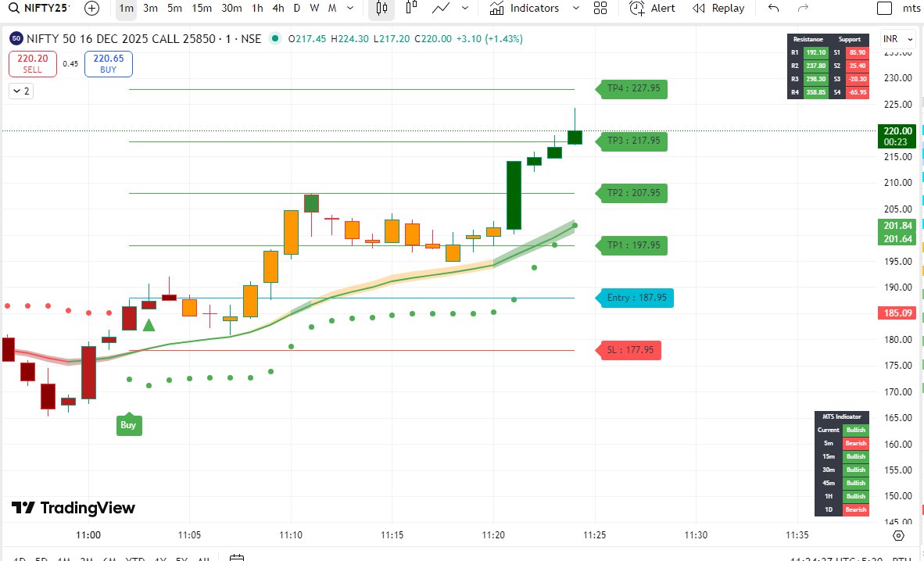Switch to the 1h timeframe
Screen dimensions: 924x561
(x=257, y=9)
